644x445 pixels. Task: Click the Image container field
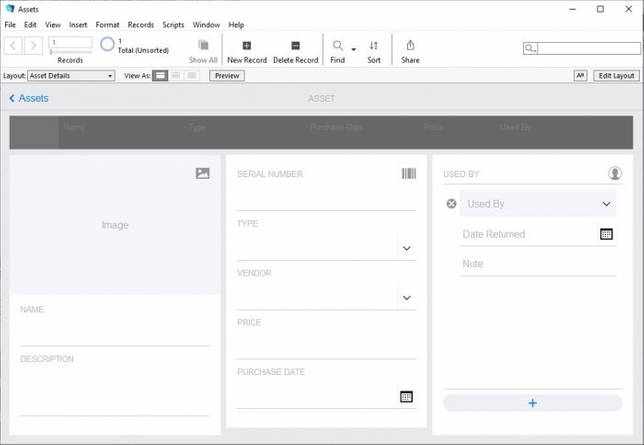pyautogui.click(x=115, y=225)
